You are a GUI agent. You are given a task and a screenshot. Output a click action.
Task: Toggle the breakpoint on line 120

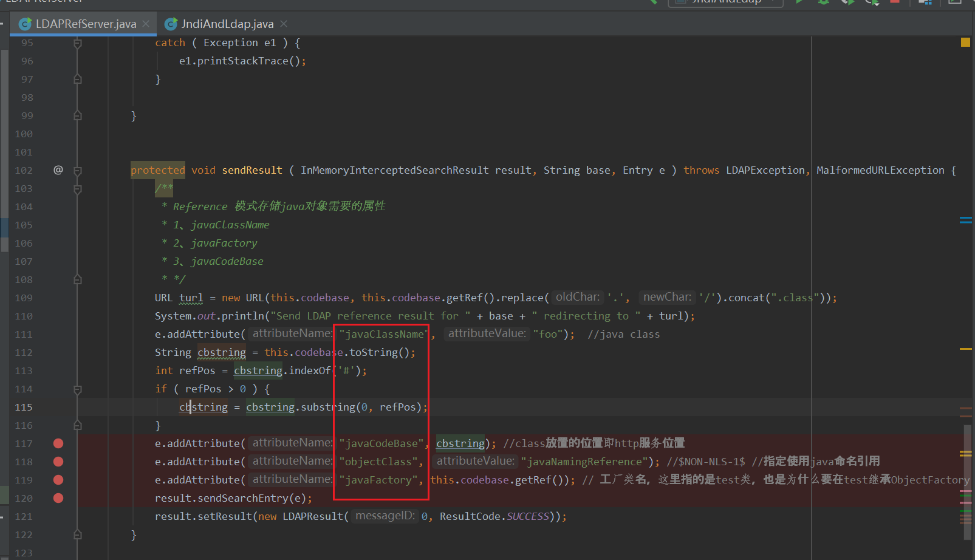pyautogui.click(x=58, y=498)
